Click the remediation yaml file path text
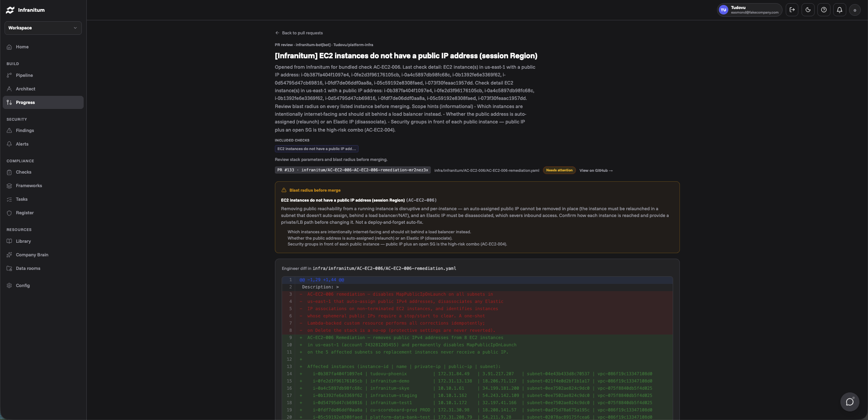This screenshot has height=420, width=868. pyautogui.click(x=486, y=170)
